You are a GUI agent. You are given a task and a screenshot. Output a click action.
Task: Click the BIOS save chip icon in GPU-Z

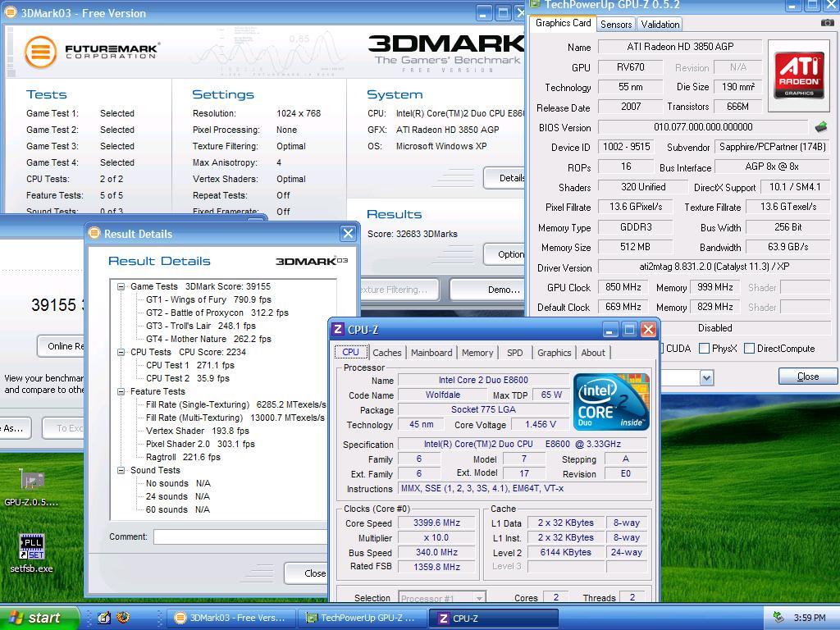pos(820,127)
